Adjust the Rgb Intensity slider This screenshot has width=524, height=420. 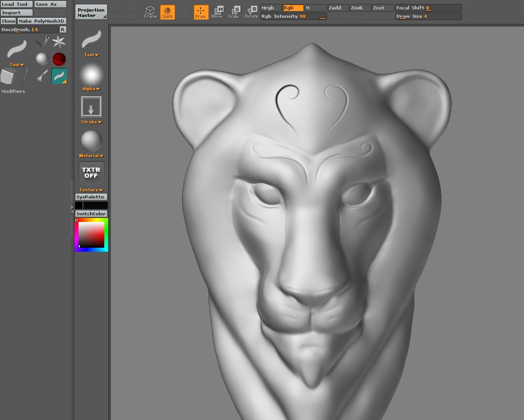(294, 16)
